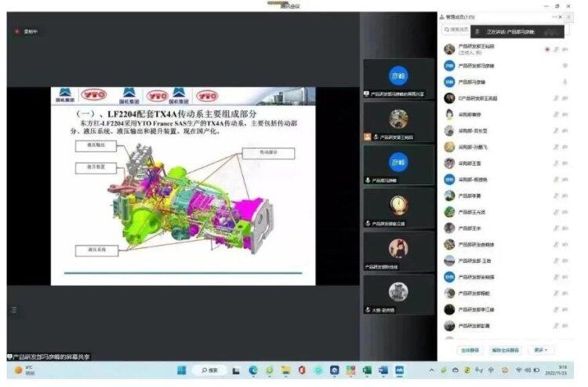This screenshot has width=588, height=387.
Task: Unmute microphone for 产品研发部李江峰
Action: pos(557,309)
